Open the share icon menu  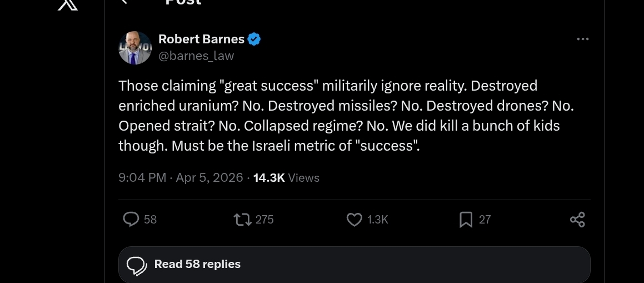tap(577, 220)
